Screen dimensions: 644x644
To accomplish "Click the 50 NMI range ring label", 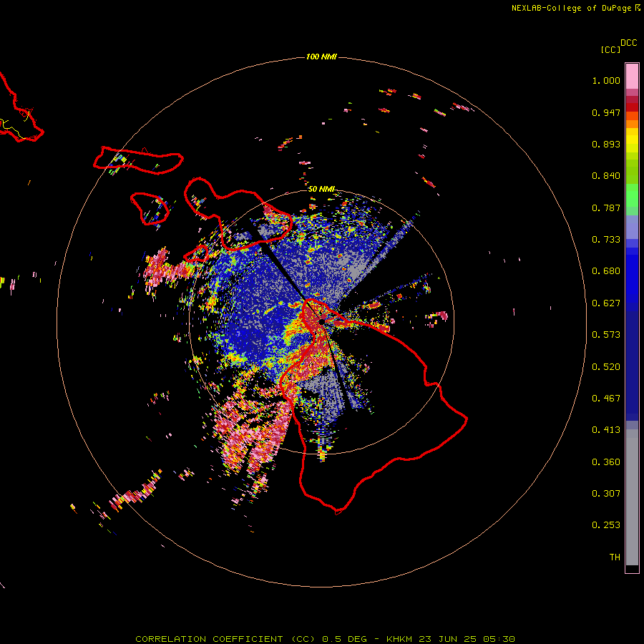I will [x=321, y=189].
